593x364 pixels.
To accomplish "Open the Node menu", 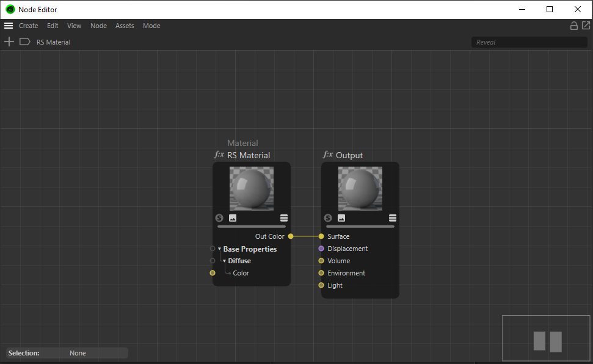I will click(x=98, y=26).
